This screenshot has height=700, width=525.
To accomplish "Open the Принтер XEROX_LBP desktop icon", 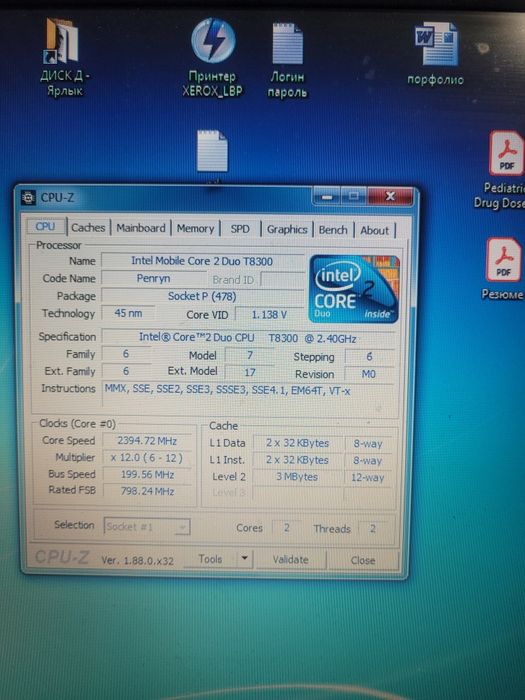I will [213, 58].
